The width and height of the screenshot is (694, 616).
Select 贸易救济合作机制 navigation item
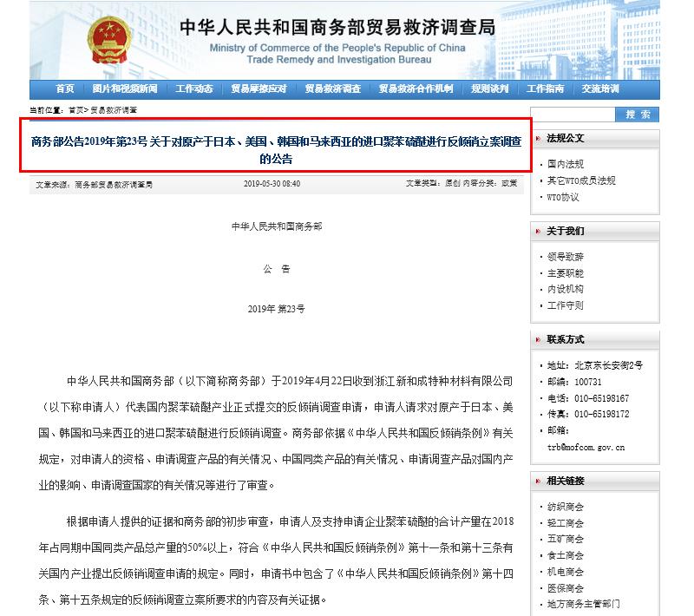pos(416,89)
